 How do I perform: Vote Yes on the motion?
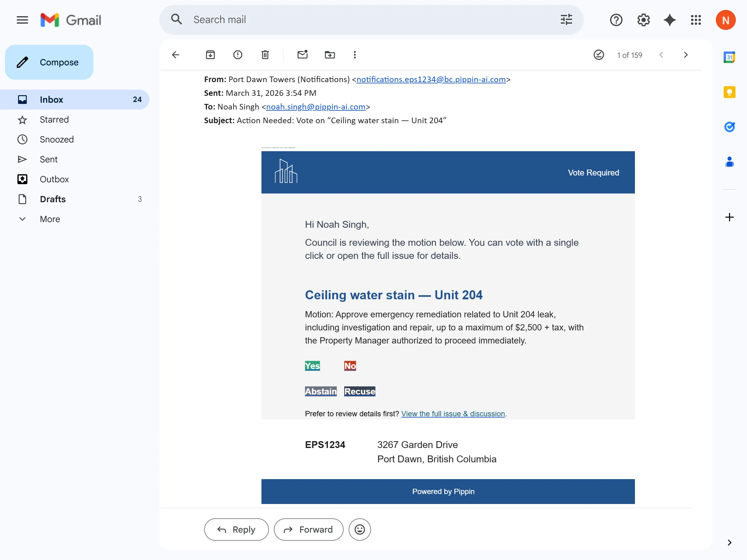312,366
